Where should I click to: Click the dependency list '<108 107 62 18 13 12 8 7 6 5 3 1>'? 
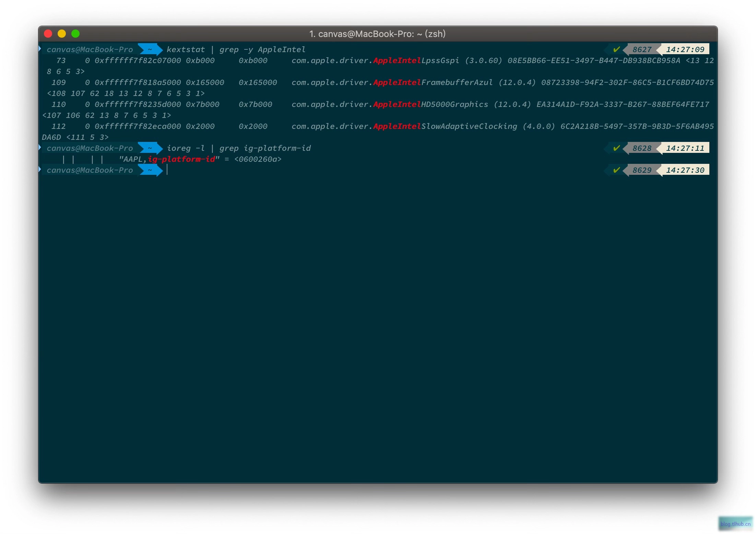(126, 94)
